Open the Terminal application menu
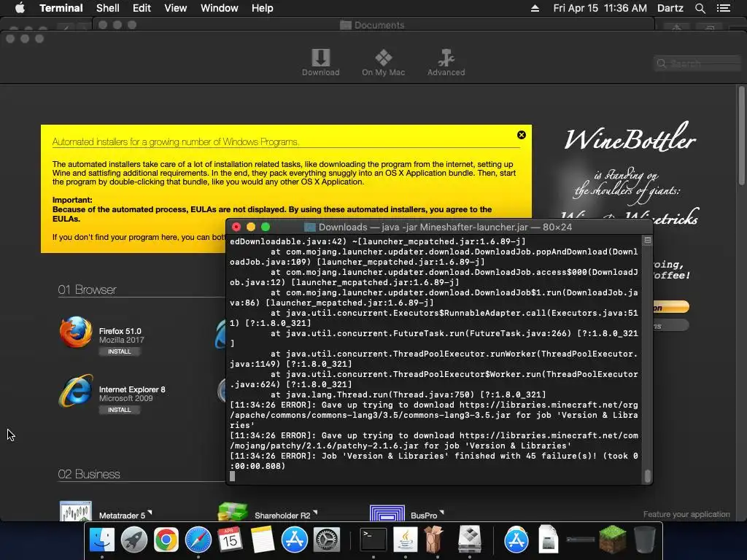 [x=61, y=8]
